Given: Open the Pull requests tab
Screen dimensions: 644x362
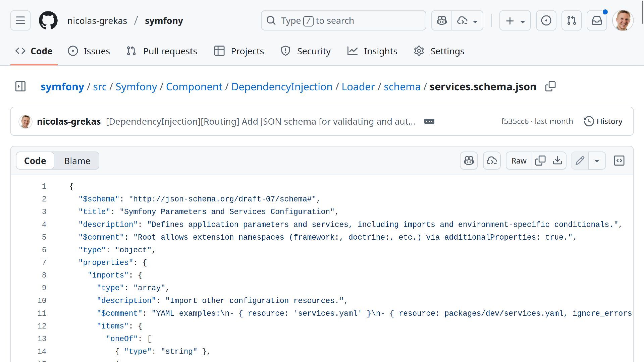Looking at the screenshot, I should coord(162,51).
